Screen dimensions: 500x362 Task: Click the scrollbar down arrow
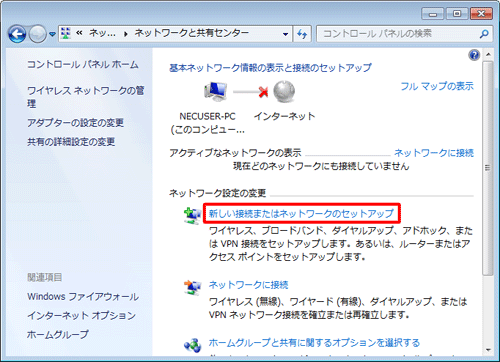488,350
